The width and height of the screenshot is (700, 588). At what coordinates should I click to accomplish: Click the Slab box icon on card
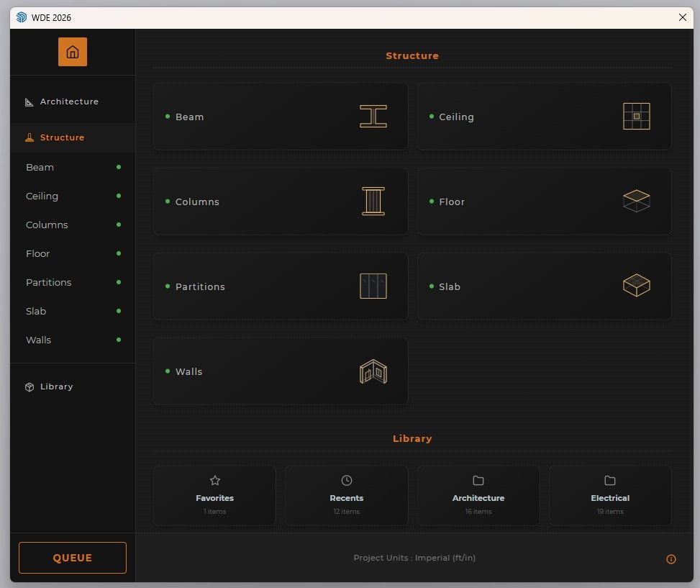click(x=636, y=285)
